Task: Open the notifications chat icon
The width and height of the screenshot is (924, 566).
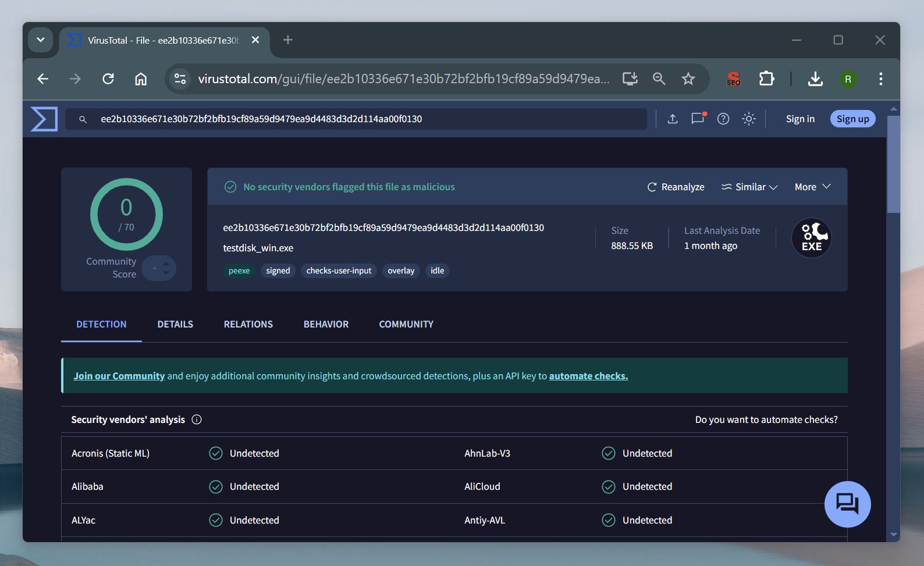Action: click(698, 119)
